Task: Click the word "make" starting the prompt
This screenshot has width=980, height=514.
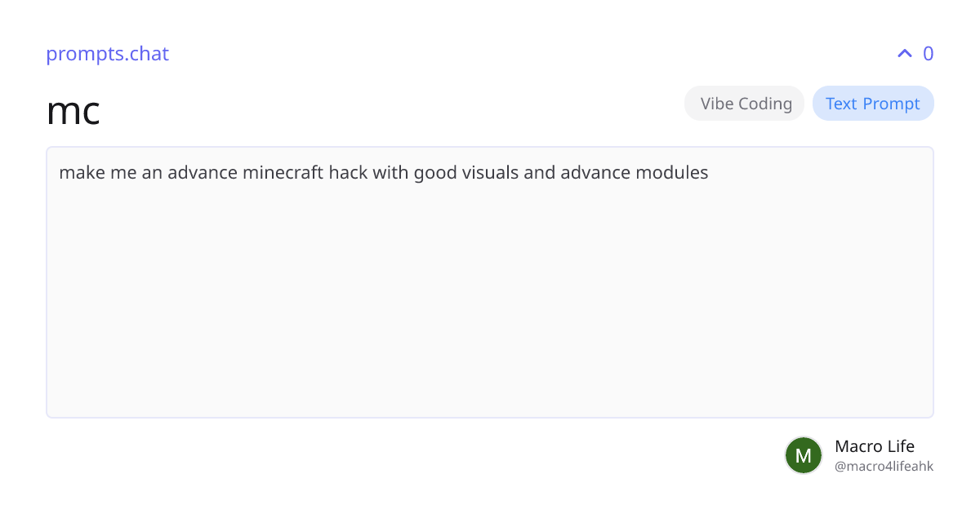Action: [78, 173]
